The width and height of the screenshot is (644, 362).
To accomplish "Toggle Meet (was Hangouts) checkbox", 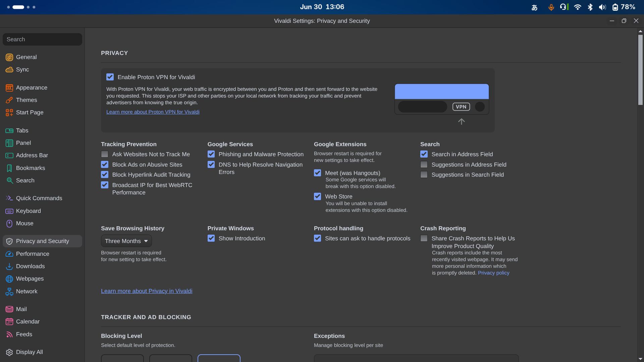I will point(317,173).
